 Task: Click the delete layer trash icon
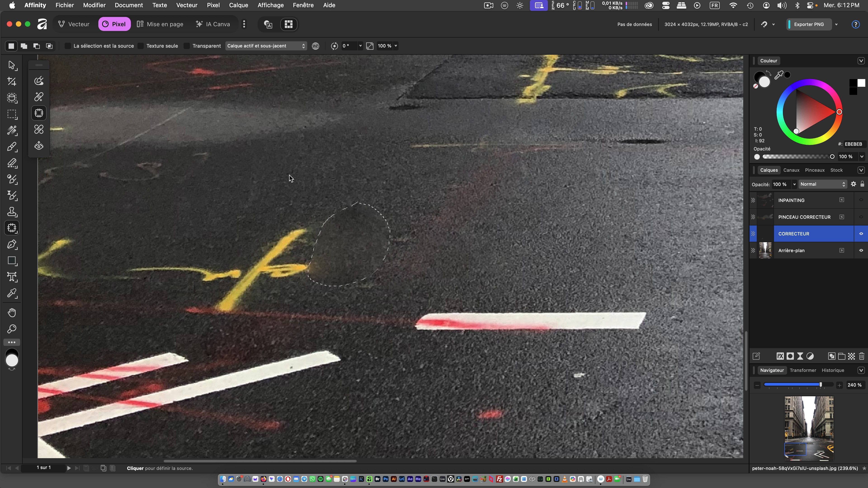[862, 356]
